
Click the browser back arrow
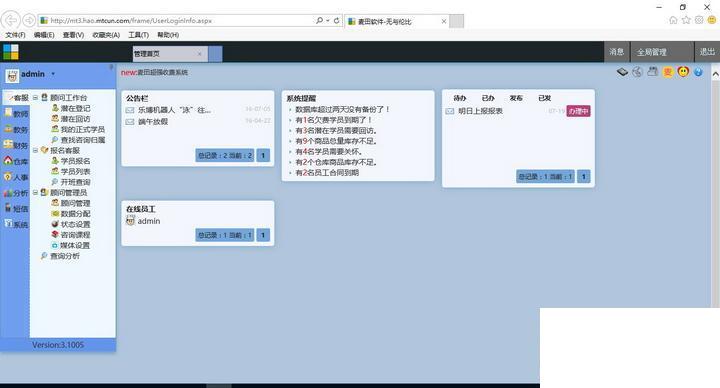pos(11,20)
